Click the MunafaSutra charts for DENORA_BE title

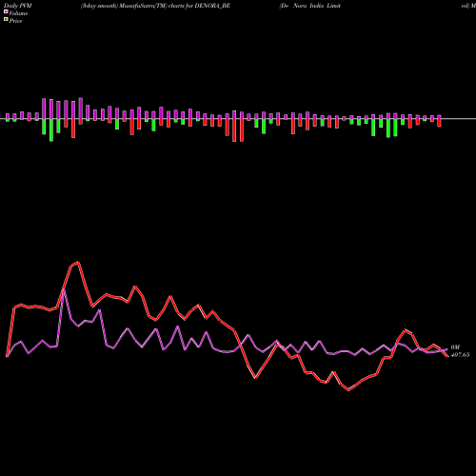(x=155, y=6)
